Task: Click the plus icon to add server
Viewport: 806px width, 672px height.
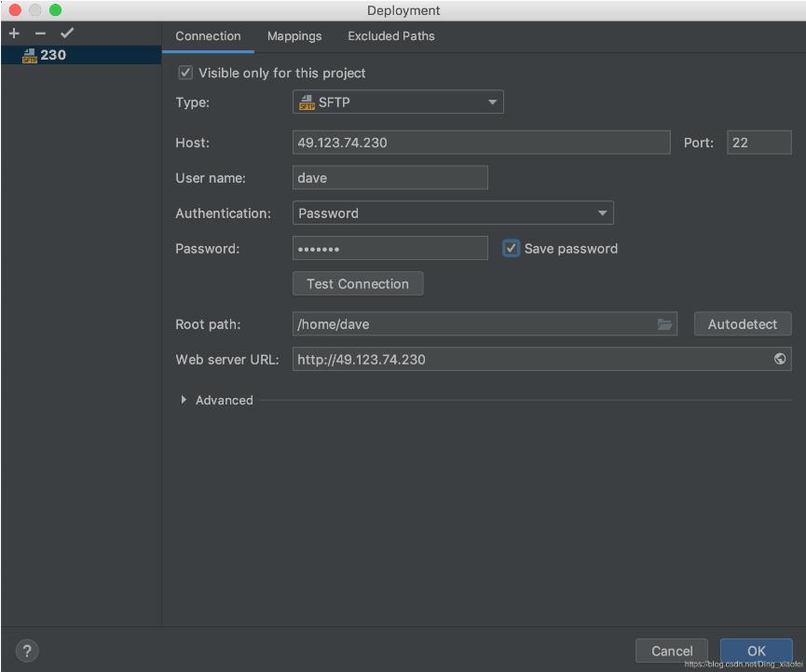Action: coord(14,34)
